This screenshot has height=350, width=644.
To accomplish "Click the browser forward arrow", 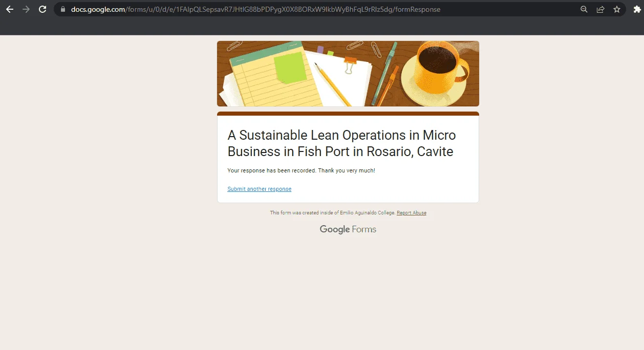I will click(26, 9).
